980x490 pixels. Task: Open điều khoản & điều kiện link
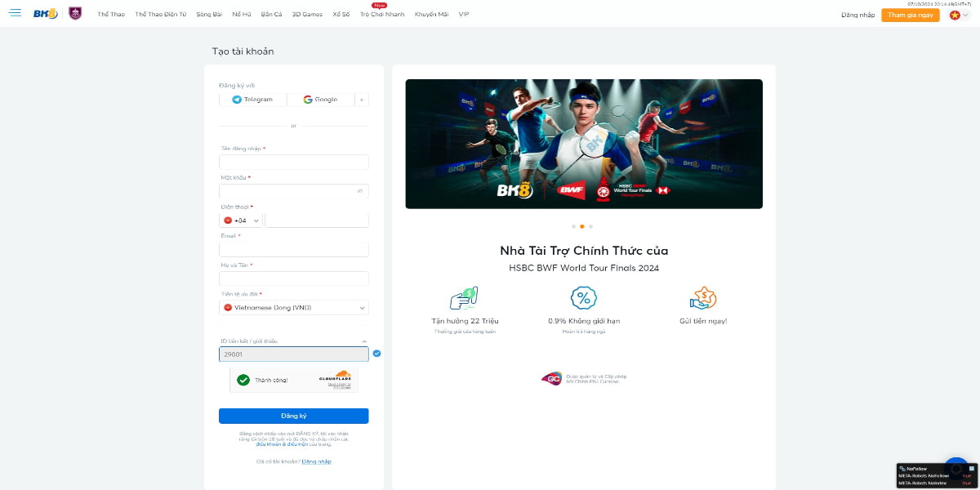(281, 444)
